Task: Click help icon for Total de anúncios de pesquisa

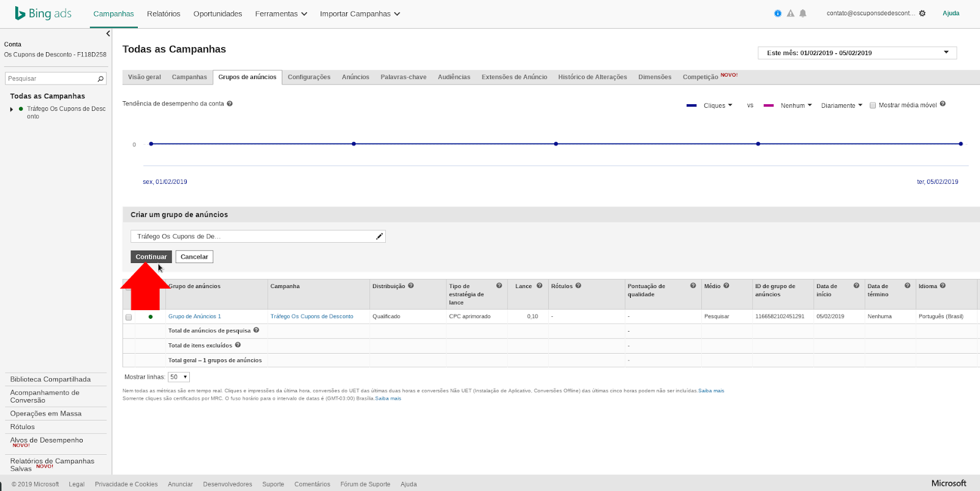Action: coord(256,330)
